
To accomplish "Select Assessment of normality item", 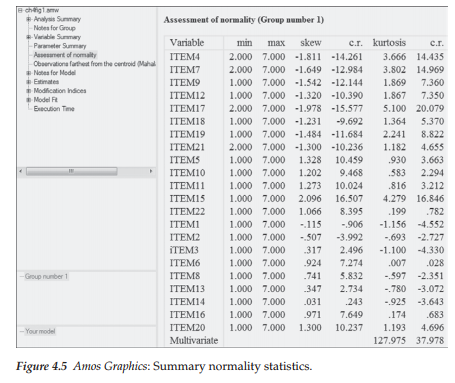I will (65, 55).
